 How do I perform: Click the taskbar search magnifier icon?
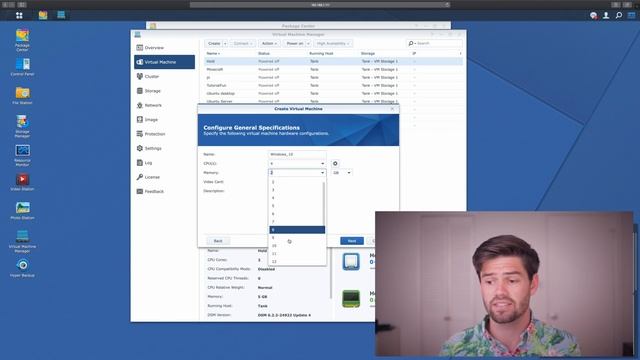[619, 16]
